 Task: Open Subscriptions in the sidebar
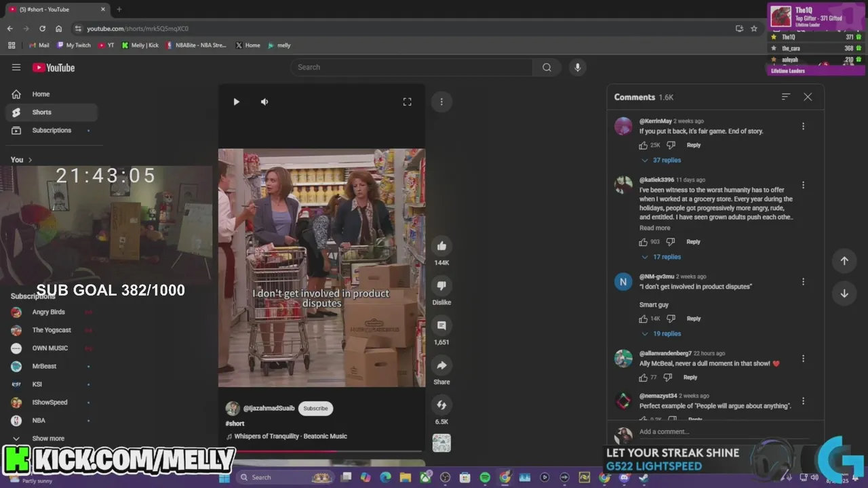[x=52, y=130]
